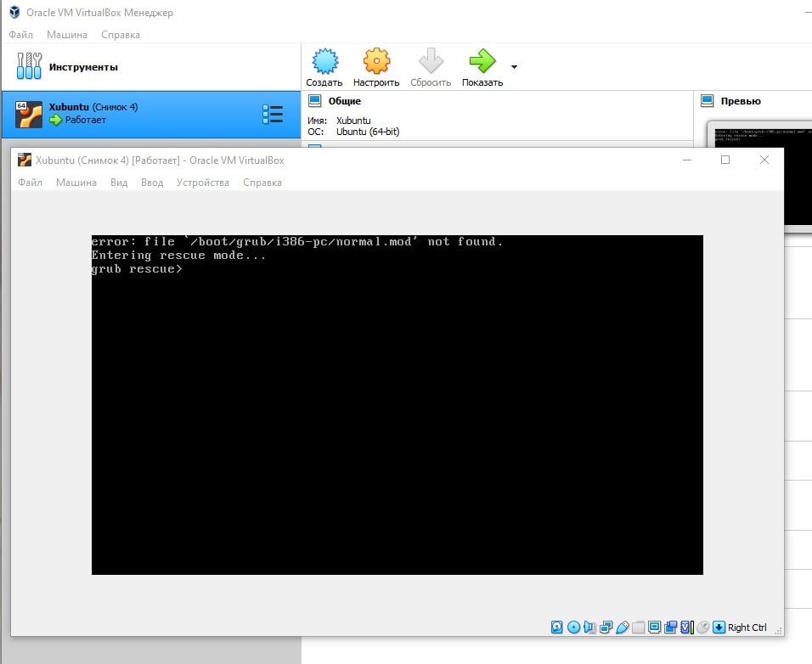
Task: Click the Сбросить discard arrow icon
Action: point(431,61)
